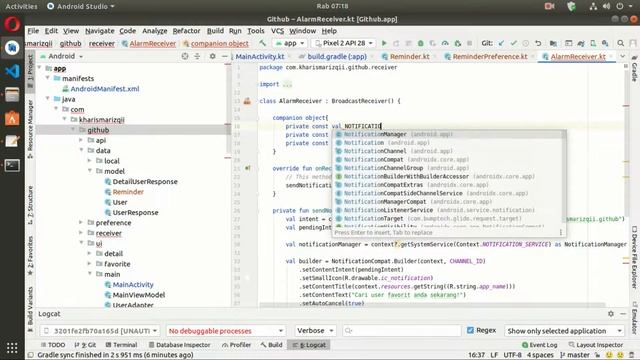Click the Git update project arrow icon
This screenshot has width=640, height=360.
pos(501,43)
